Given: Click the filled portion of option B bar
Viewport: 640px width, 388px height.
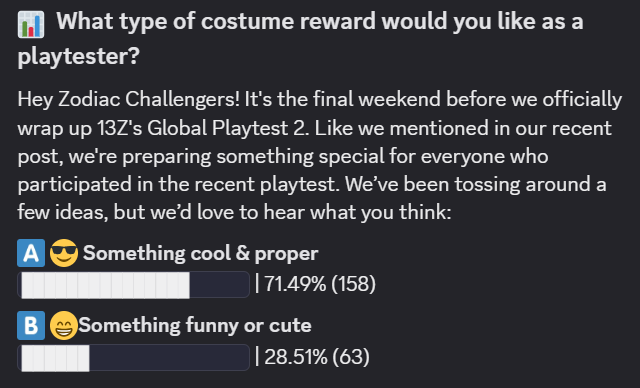Looking at the screenshot, I should tap(55, 358).
